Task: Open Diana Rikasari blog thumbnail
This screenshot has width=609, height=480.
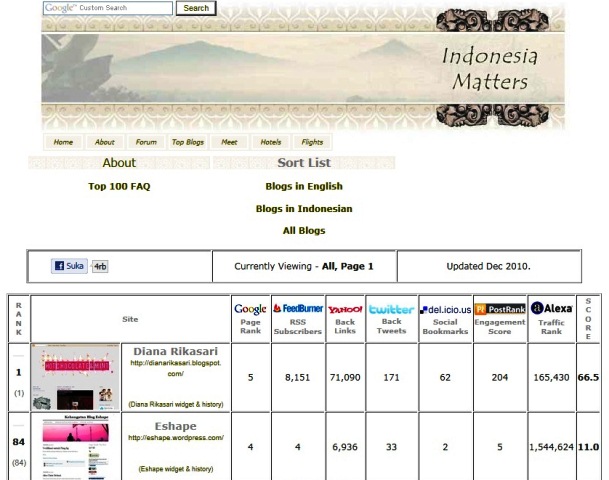Action: click(x=75, y=377)
